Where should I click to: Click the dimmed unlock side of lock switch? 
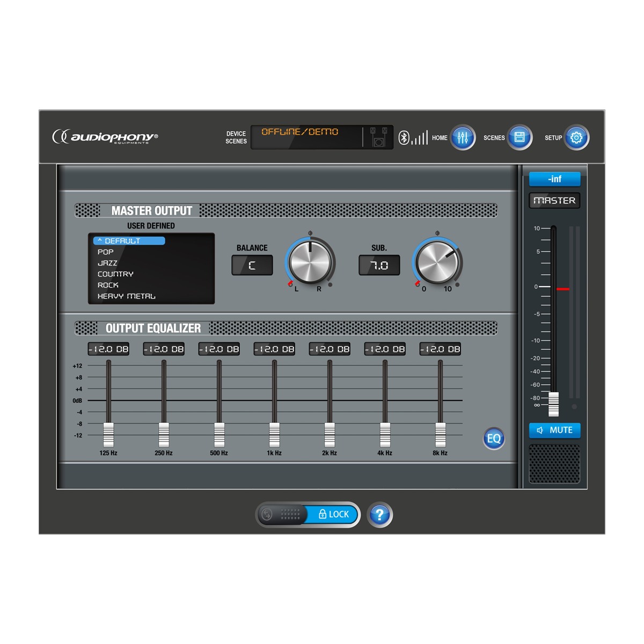click(281, 515)
